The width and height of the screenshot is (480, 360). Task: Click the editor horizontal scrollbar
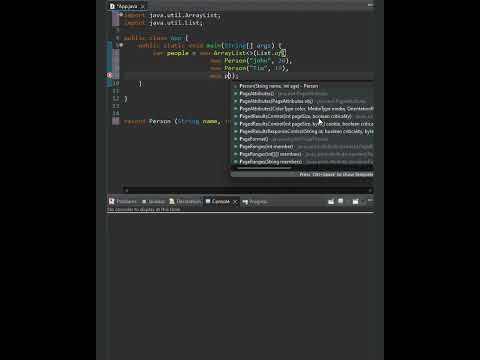click(248, 190)
